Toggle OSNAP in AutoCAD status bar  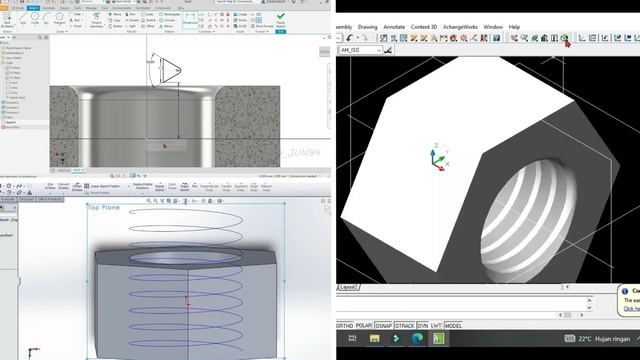click(383, 326)
